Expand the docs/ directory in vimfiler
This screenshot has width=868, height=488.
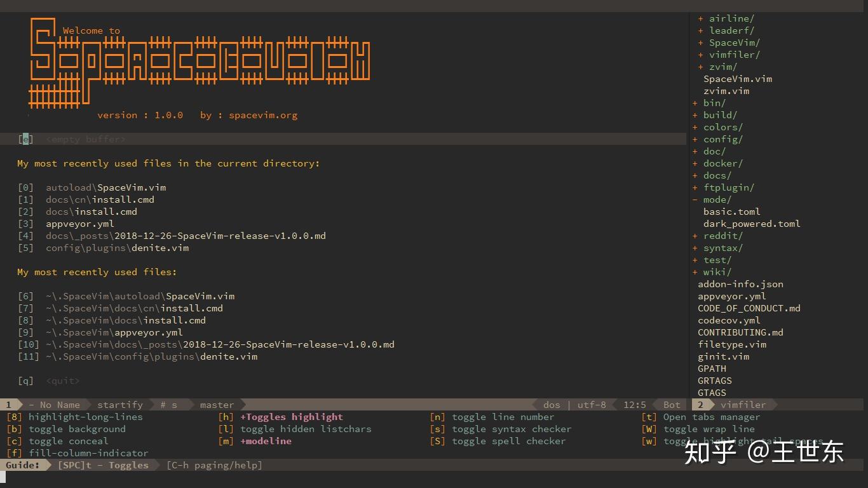(717, 175)
